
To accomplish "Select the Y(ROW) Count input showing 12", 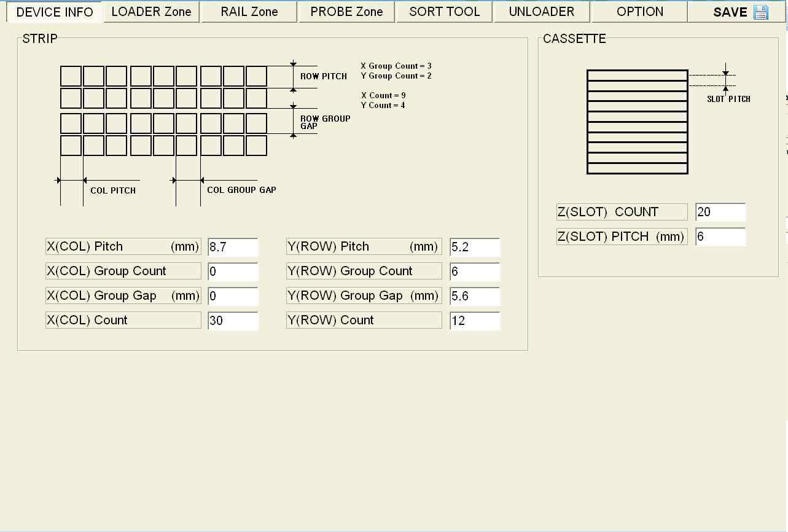I will (475, 321).
